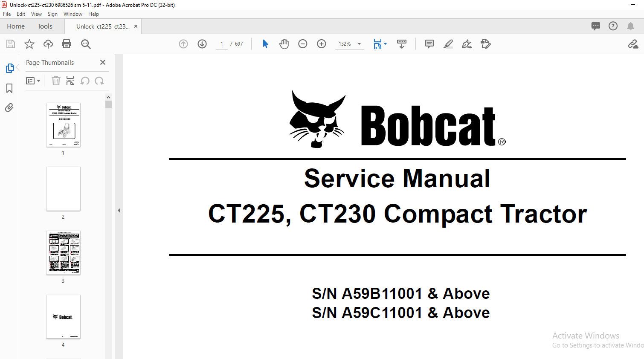The image size is (644, 359).
Task: Rotate page counterclockwise
Action: pyautogui.click(x=85, y=81)
